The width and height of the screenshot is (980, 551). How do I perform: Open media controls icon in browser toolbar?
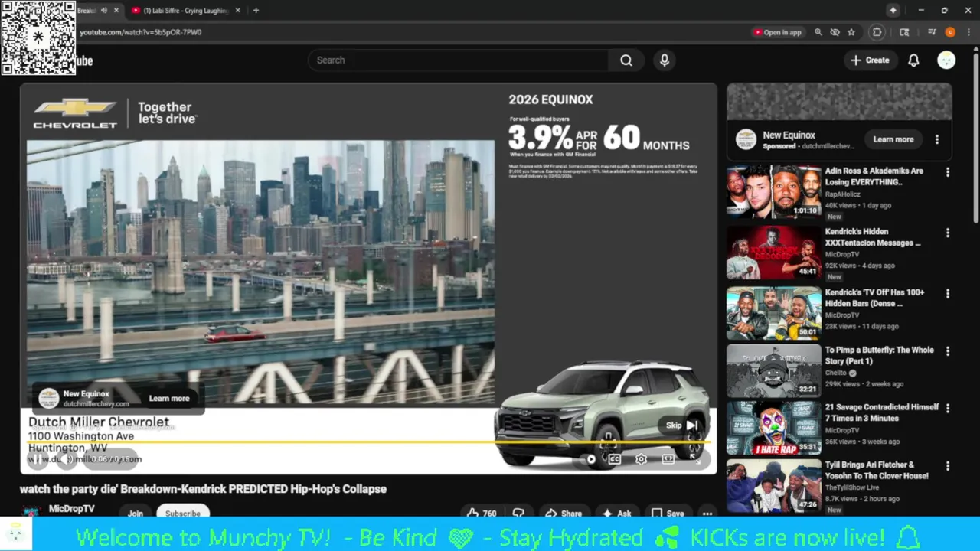[x=932, y=32]
